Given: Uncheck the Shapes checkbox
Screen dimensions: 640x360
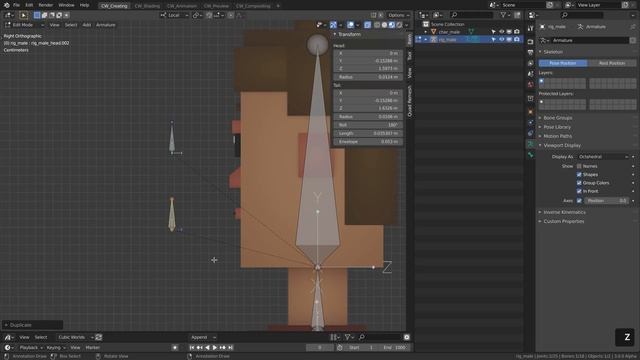Looking at the screenshot, I should [x=579, y=175].
